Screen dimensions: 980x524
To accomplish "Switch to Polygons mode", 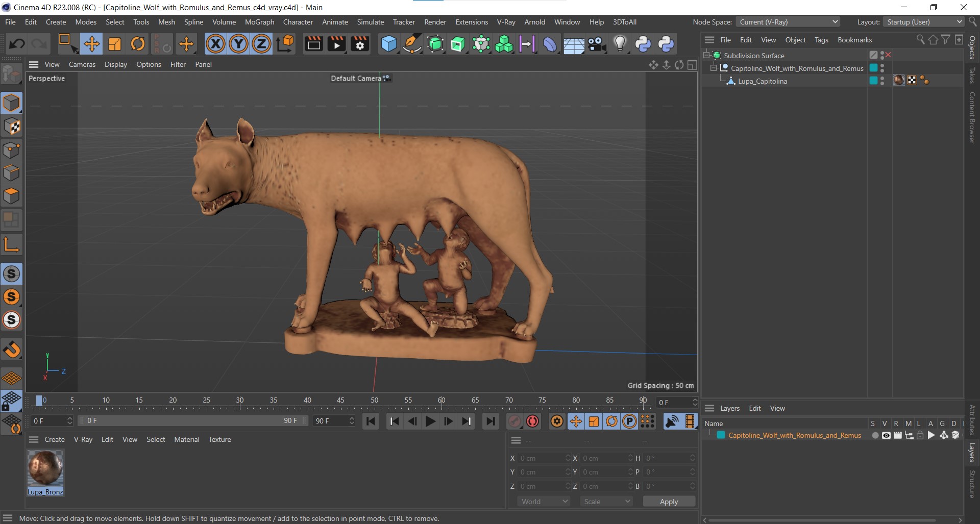I will tap(11, 196).
